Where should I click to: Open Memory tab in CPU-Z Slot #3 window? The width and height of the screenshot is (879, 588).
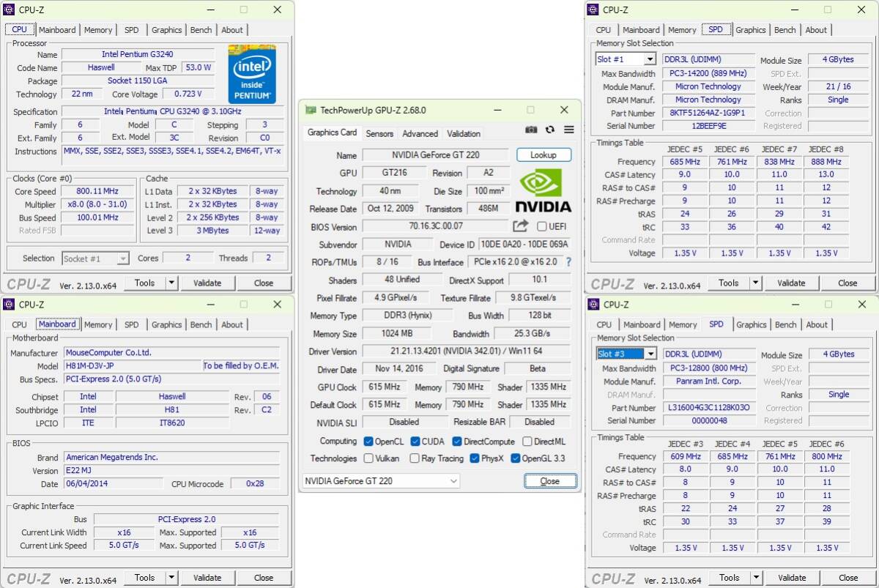683,325
